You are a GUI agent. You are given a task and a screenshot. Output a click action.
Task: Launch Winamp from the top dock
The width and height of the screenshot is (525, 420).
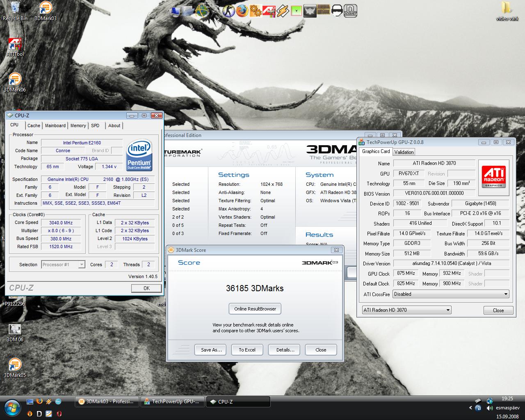[282, 11]
